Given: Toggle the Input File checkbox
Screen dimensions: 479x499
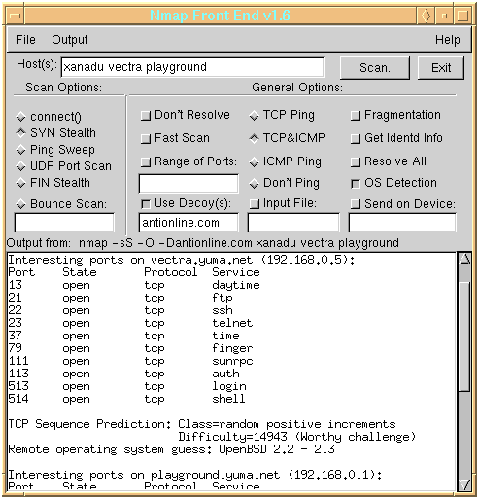Looking at the screenshot, I should click(x=255, y=204).
